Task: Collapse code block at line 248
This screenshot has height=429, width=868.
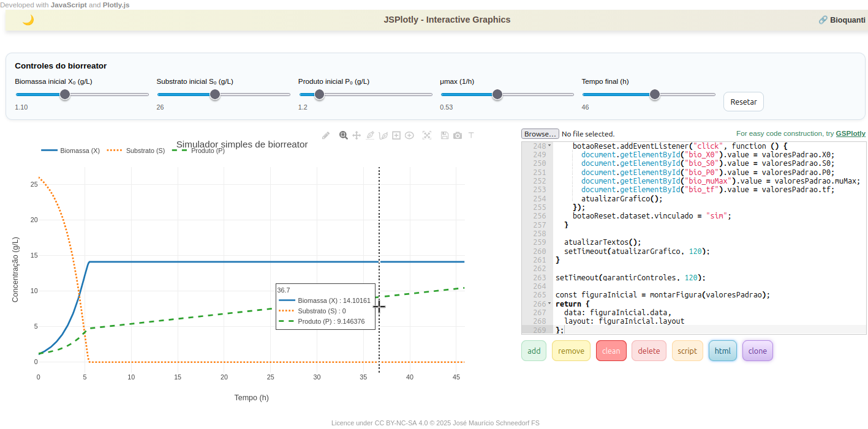Action: (549, 146)
